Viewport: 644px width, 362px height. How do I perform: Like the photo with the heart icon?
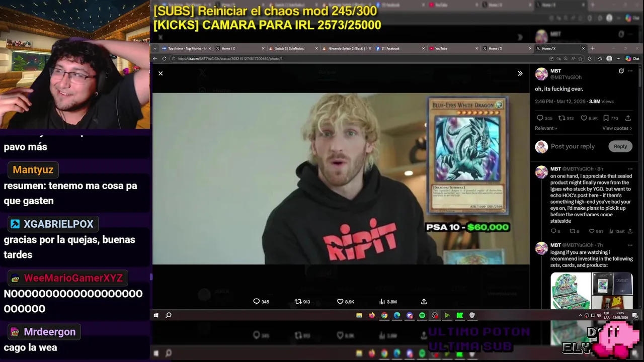pos(340,301)
